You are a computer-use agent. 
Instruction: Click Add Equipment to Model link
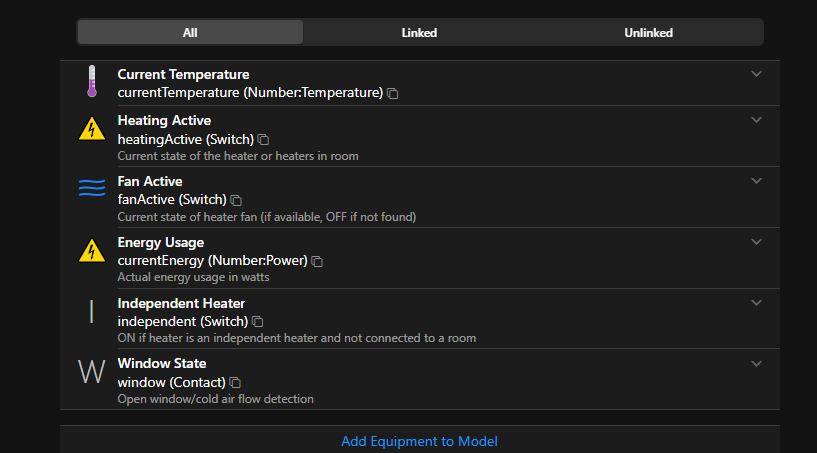(419, 441)
